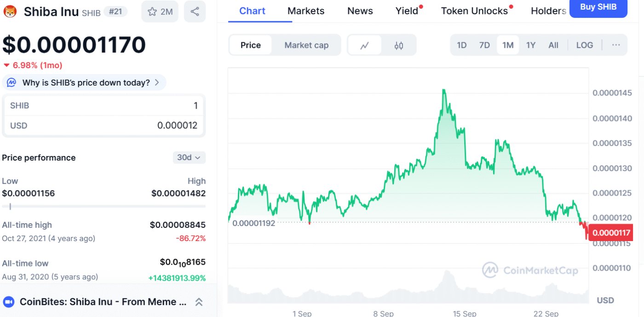Click the Buy SHIB button

pos(598,7)
